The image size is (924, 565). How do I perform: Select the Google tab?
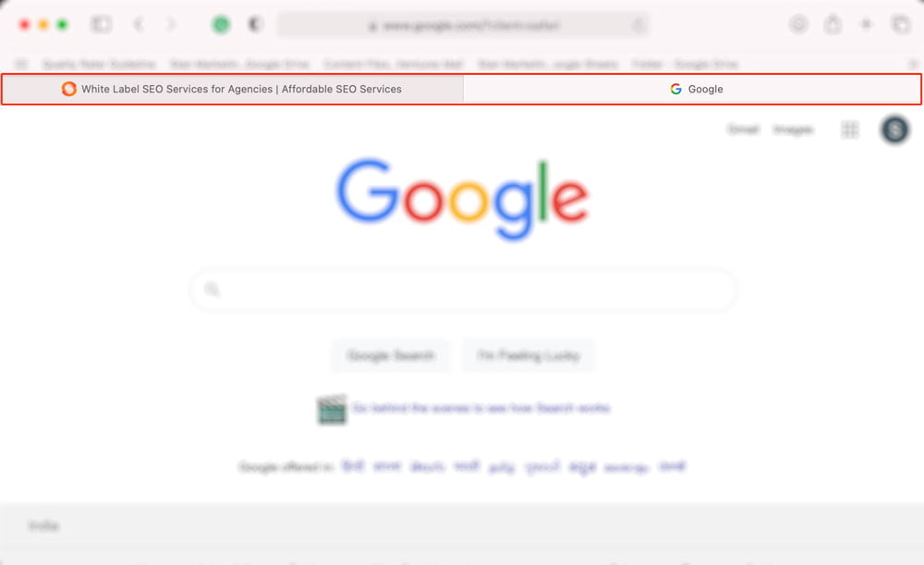point(692,89)
